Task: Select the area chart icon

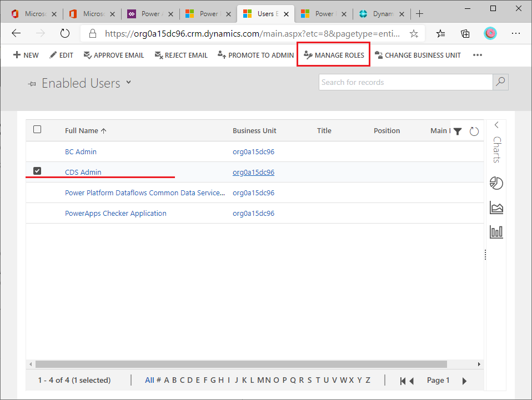Action: pos(496,207)
